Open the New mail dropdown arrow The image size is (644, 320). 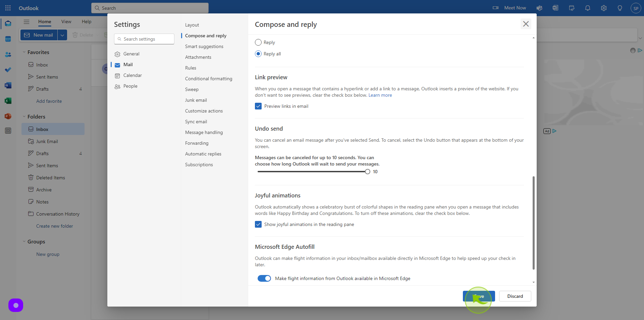pos(62,35)
